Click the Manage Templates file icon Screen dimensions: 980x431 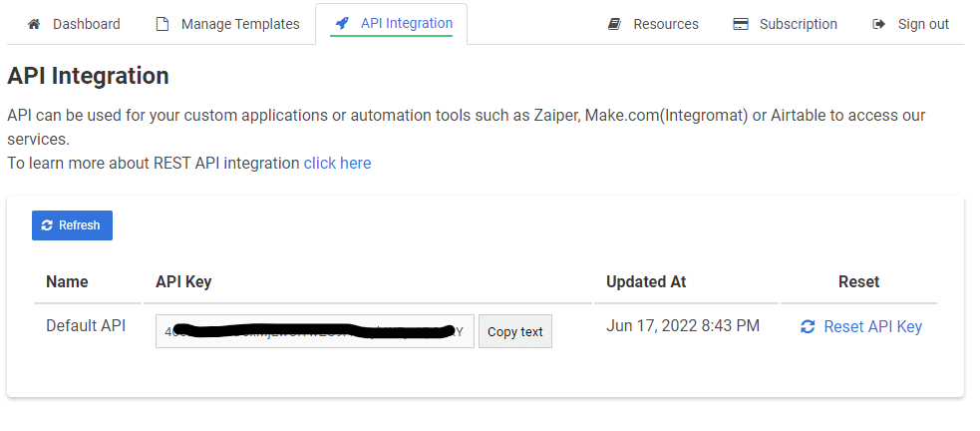[163, 24]
